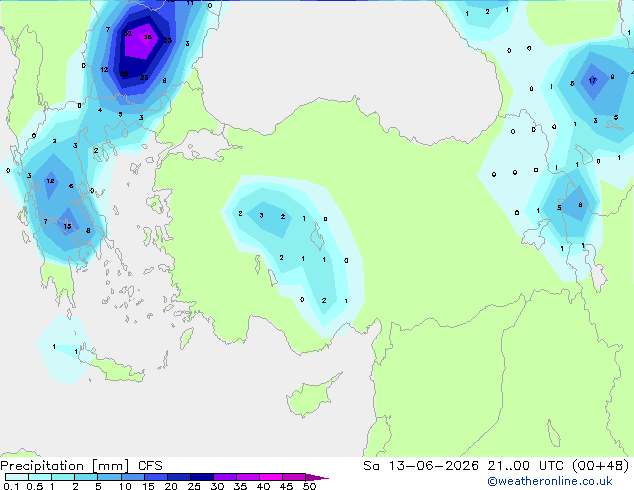Viewport: 634px width, 490px height.
Task: Click the 1–2 mm legend color swatch
Action: [63, 477]
